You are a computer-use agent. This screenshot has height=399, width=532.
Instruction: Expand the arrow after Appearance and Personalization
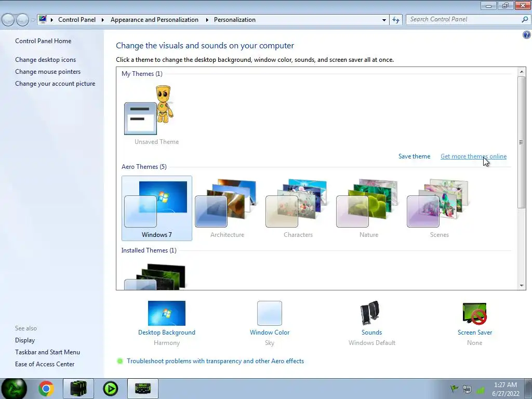pos(207,20)
